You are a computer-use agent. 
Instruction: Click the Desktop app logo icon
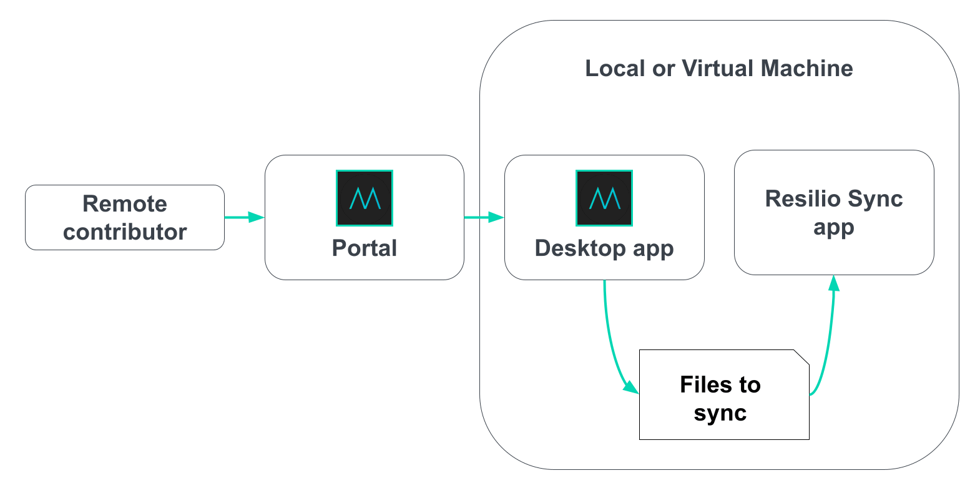604,198
